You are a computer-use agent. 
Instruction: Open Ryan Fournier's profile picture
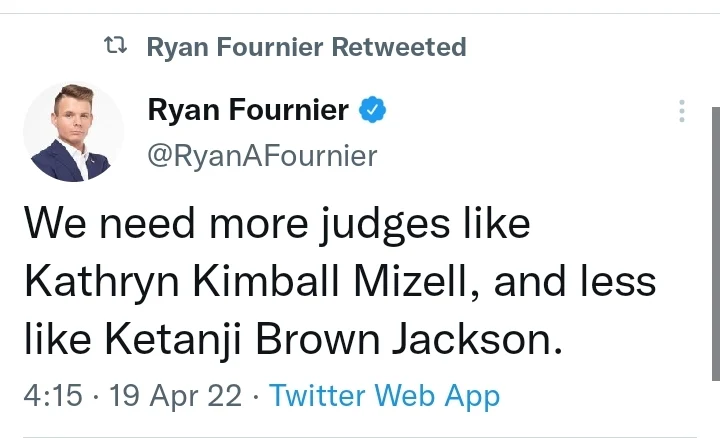coord(73,133)
